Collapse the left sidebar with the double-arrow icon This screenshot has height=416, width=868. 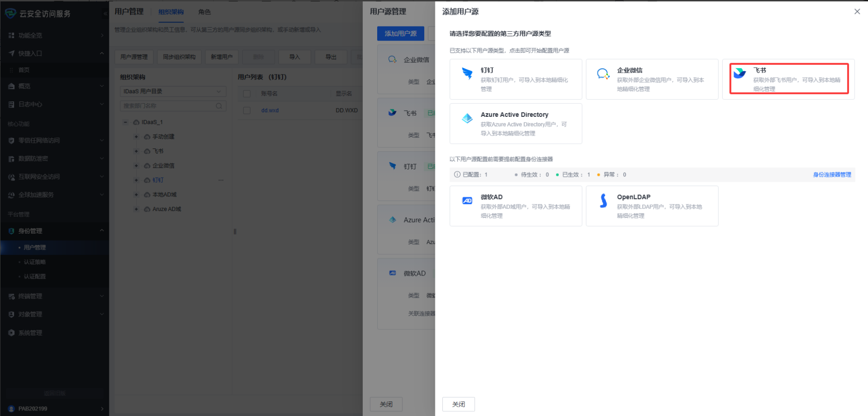point(105,13)
